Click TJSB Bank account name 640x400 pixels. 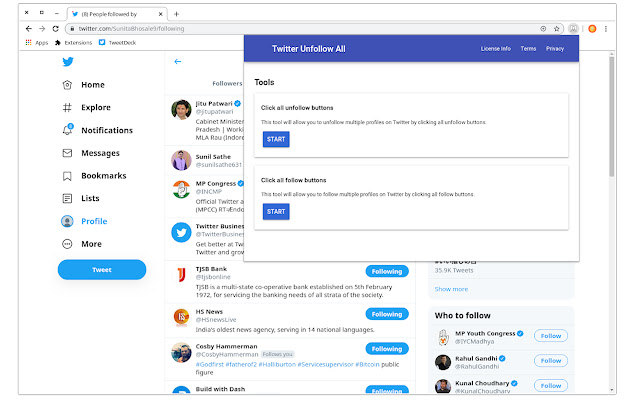(x=211, y=269)
